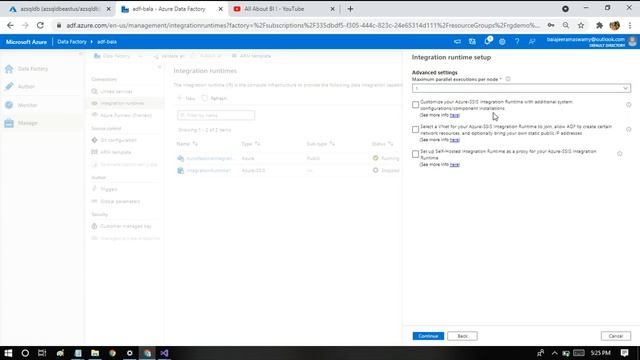Image resolution: width=640 pixels, height=360 pixels.
Task: Go to the Data Factory home icon
Action: (9, 69)
